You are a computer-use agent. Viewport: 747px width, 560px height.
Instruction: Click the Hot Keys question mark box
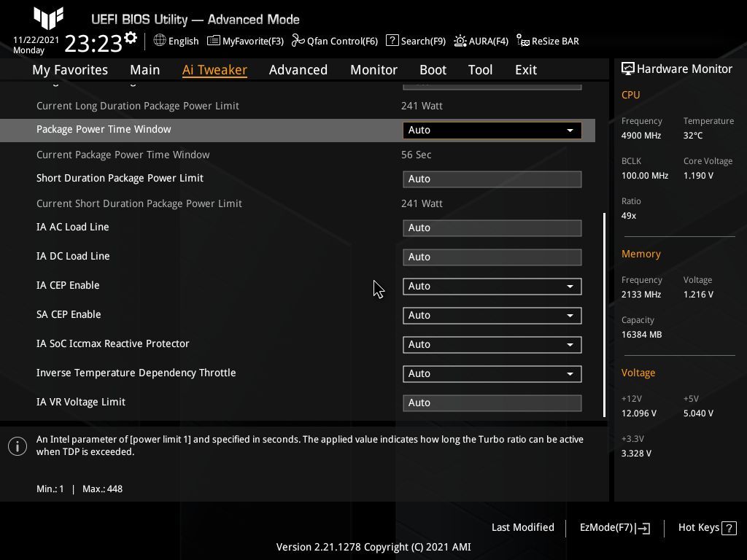729,528
